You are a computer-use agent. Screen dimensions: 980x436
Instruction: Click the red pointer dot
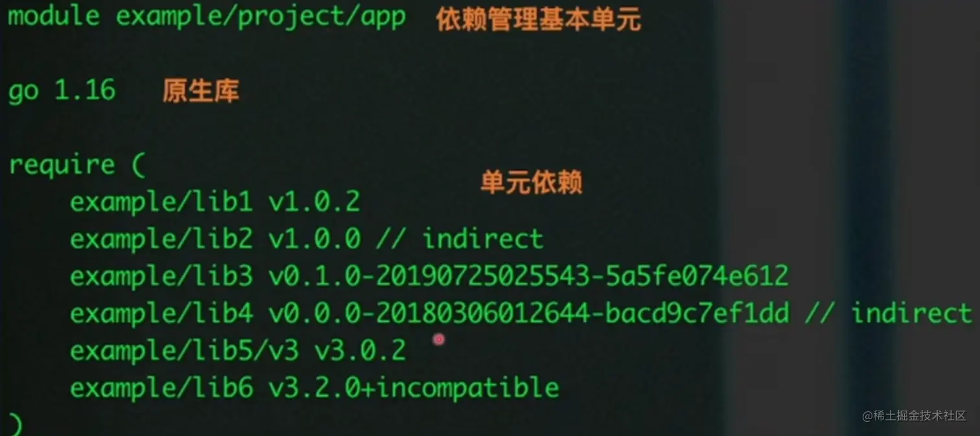click(x=439, y=339)
